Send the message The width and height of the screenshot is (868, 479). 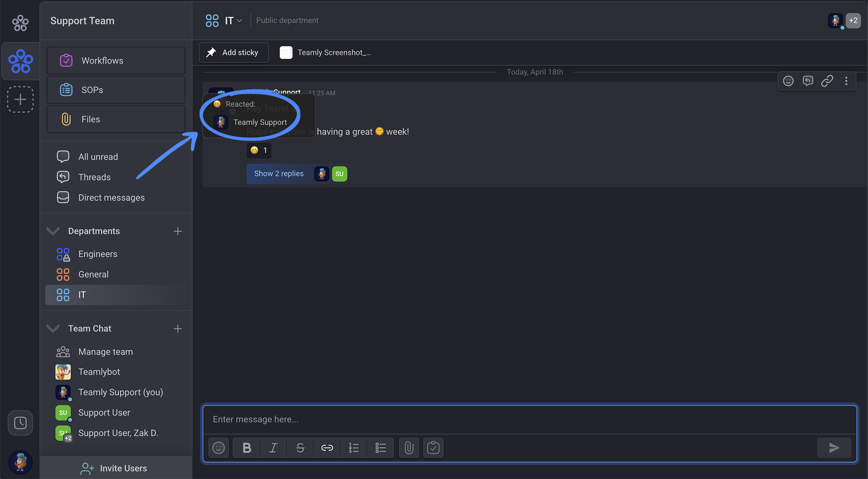(834, 448)
